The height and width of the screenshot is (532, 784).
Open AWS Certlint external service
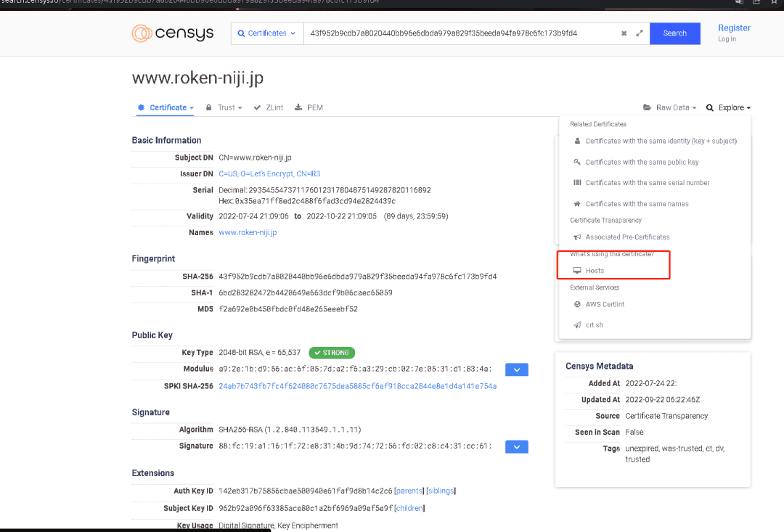coord(598,304)
